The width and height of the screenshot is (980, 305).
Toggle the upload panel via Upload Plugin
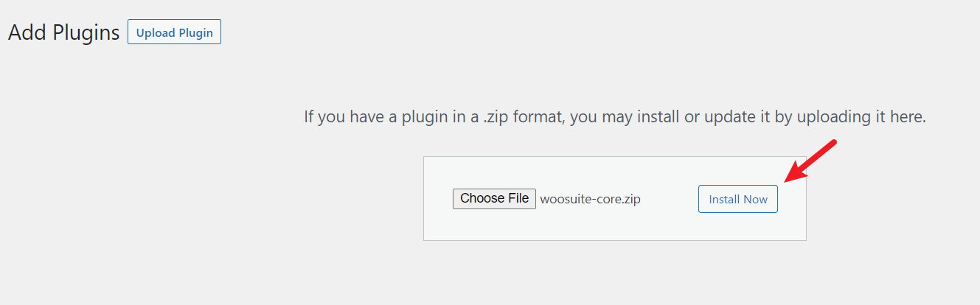[174, 33]
